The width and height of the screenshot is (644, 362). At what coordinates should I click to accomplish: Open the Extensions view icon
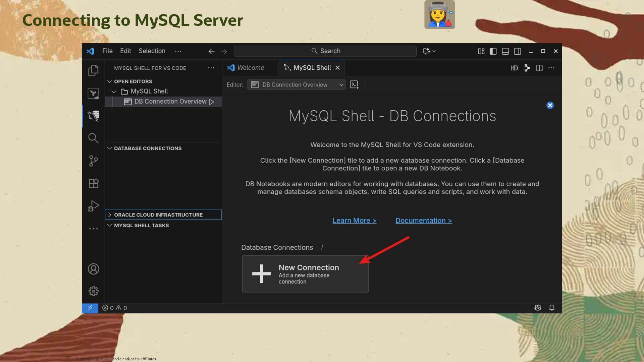[93, 183]
